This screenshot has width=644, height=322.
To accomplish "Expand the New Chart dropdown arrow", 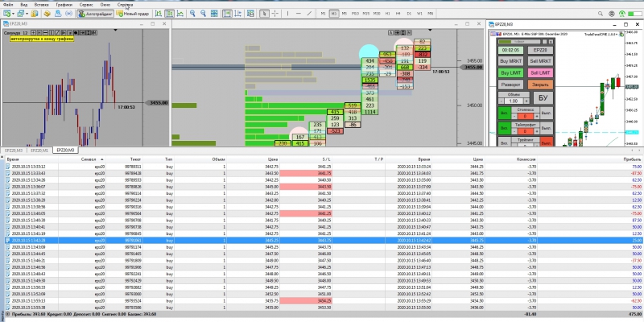I will (x=13, y=14).
